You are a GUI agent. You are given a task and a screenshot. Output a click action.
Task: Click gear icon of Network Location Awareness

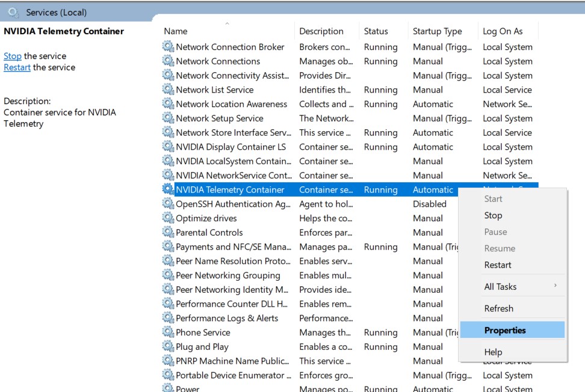coord(168,103)
